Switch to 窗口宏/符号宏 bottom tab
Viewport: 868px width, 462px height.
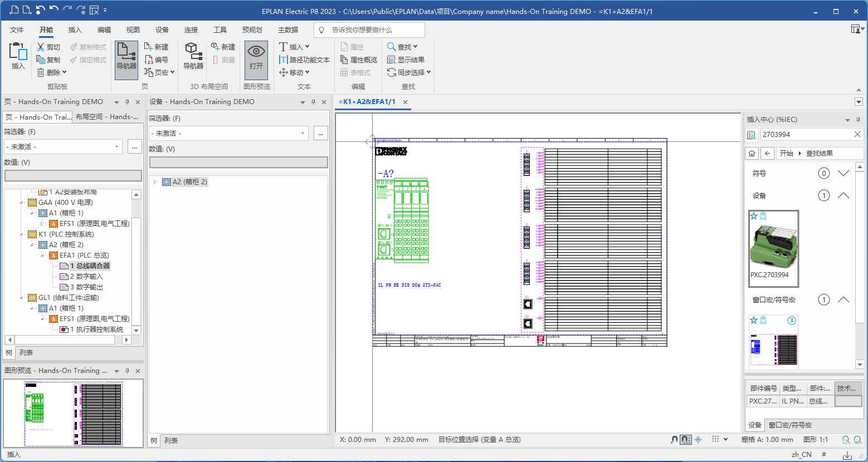(790, 425)
